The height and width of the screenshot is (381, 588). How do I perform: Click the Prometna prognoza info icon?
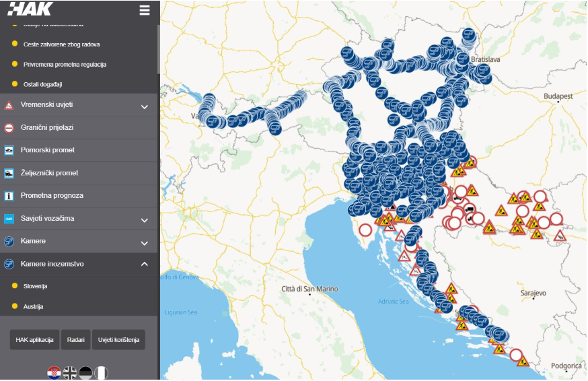[9, 196]
